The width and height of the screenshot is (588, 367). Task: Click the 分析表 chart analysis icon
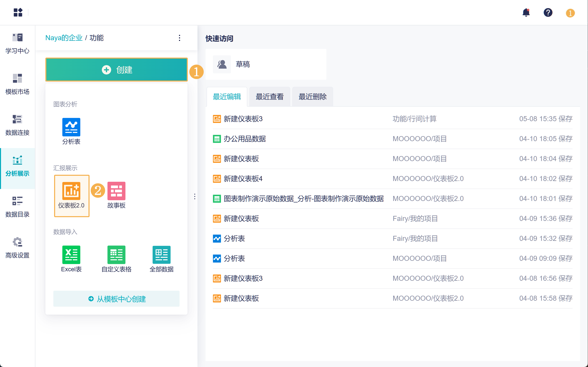coord(71,127)
